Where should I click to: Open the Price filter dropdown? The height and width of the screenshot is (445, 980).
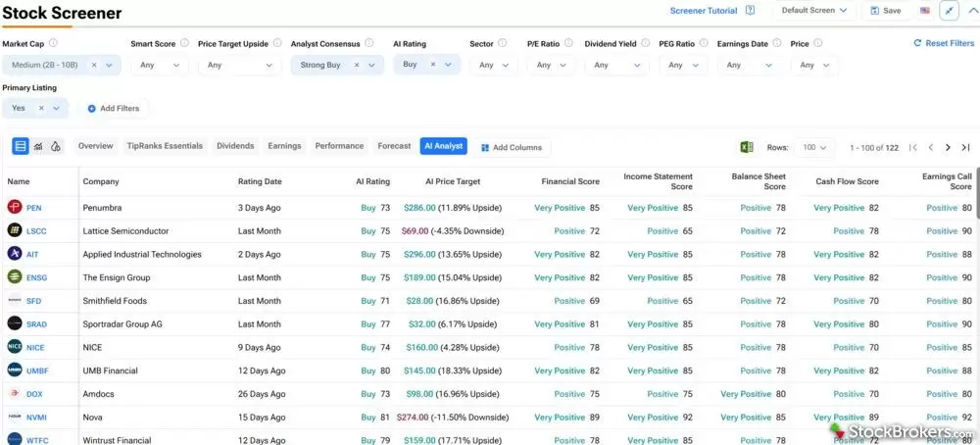tap(814, 65)
